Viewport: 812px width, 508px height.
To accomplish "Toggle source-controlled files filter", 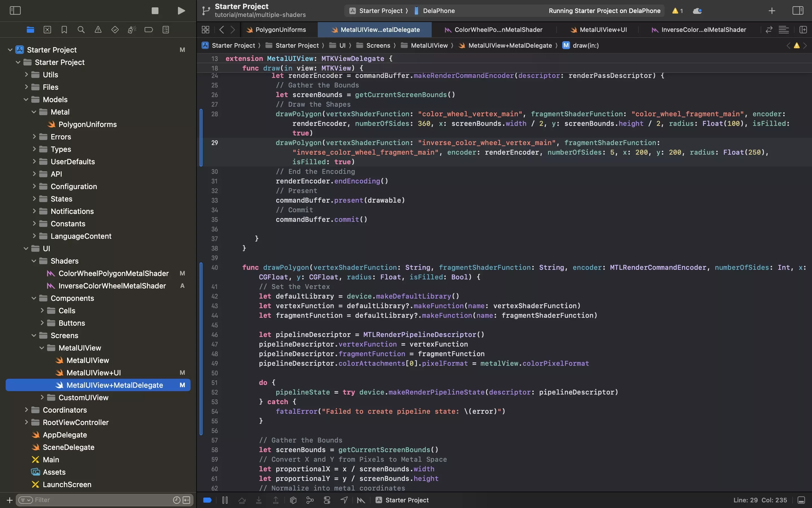I will pos(187,500).
